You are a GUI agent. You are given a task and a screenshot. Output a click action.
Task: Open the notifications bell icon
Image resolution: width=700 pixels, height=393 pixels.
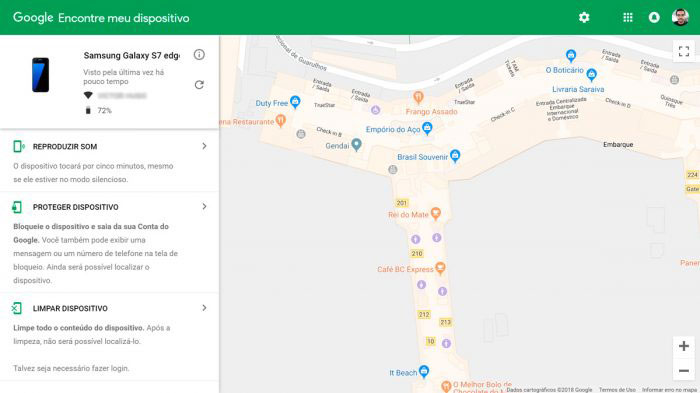click(x=654, y=17)
